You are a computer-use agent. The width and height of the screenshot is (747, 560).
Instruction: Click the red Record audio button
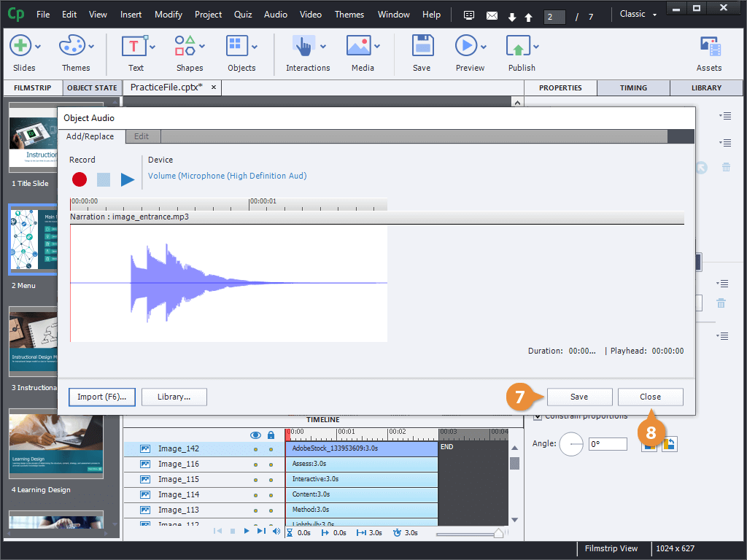coord(80,179)
